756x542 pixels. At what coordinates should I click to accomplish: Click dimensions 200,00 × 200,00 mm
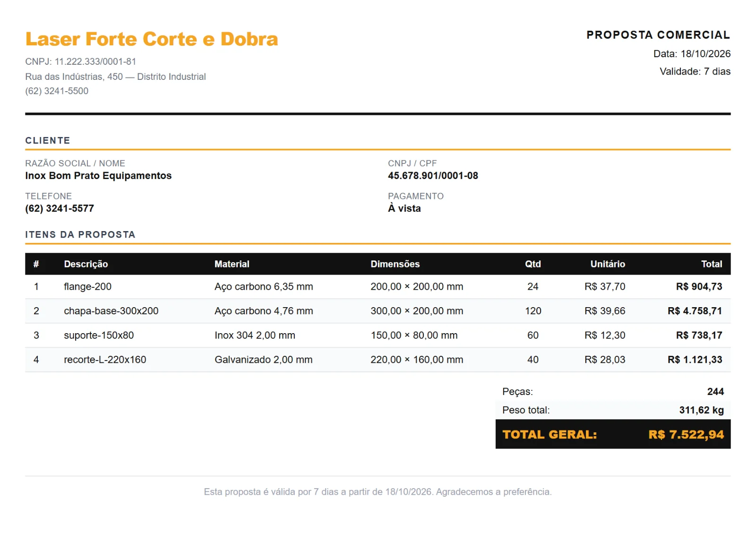417,286
